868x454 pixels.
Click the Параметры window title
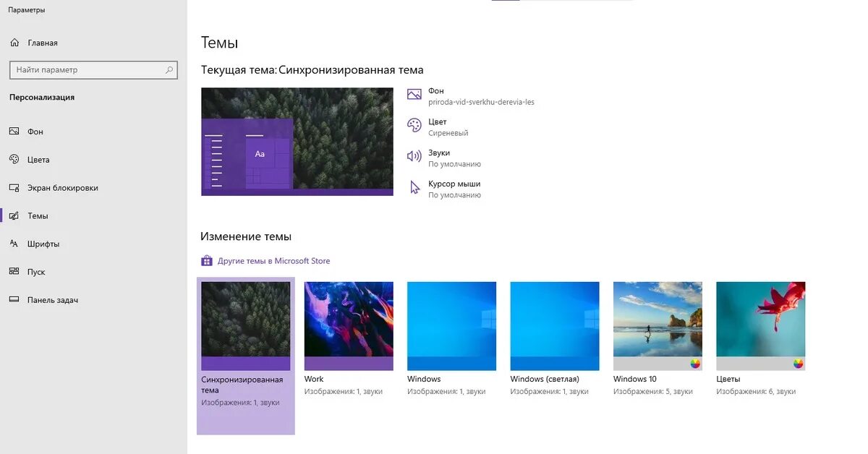click(27, 10)
